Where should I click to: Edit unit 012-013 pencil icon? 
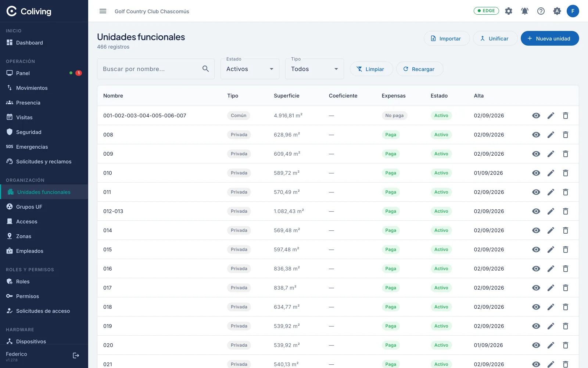[x=551, y=211]
